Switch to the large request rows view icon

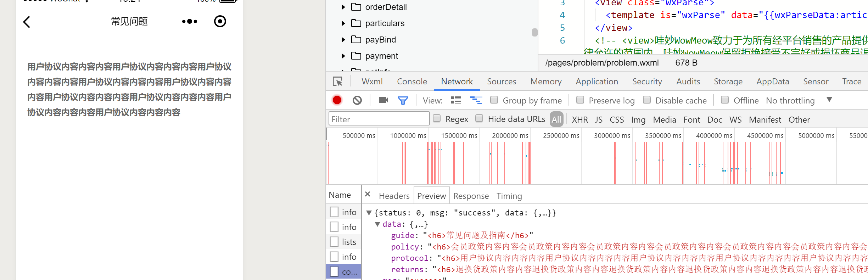coord(456,100)
